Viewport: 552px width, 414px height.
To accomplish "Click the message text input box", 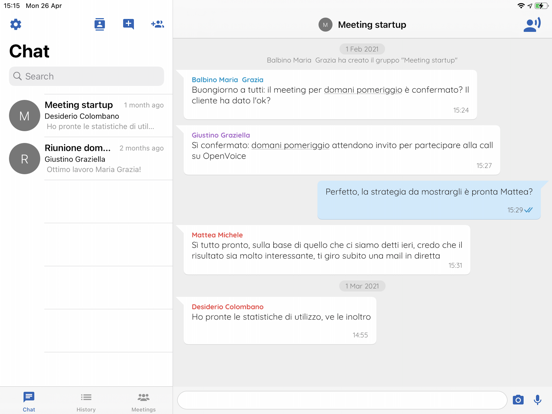I will click(342, 400).
